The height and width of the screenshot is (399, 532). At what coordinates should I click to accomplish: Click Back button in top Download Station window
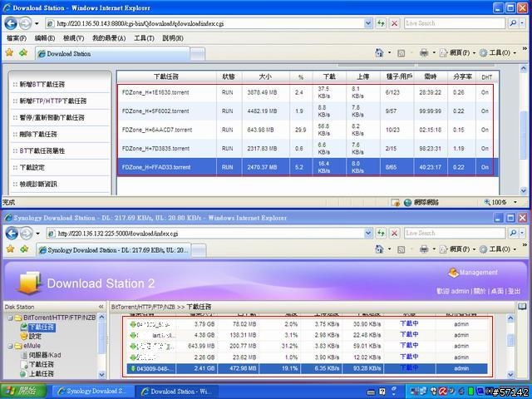(11, 23)
